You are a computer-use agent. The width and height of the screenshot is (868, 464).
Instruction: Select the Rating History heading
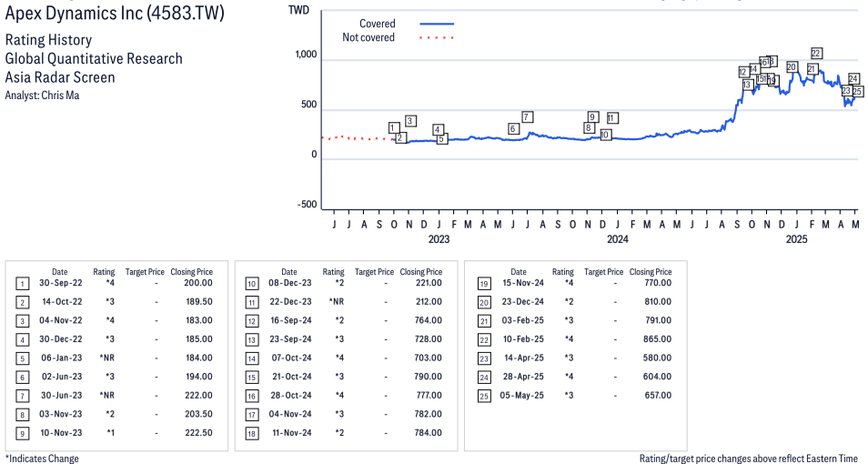[x=49, y=40]
